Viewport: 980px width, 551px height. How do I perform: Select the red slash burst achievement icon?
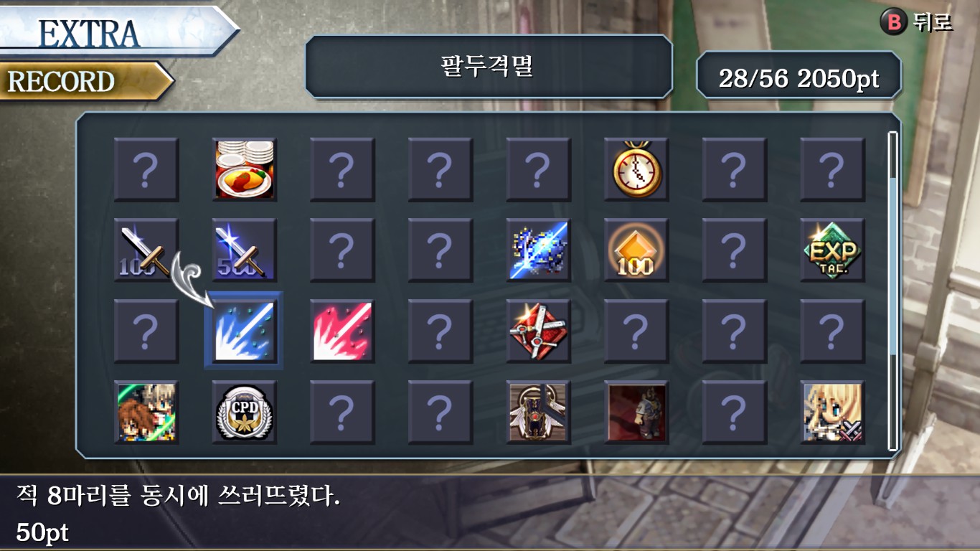pos(342,331)
